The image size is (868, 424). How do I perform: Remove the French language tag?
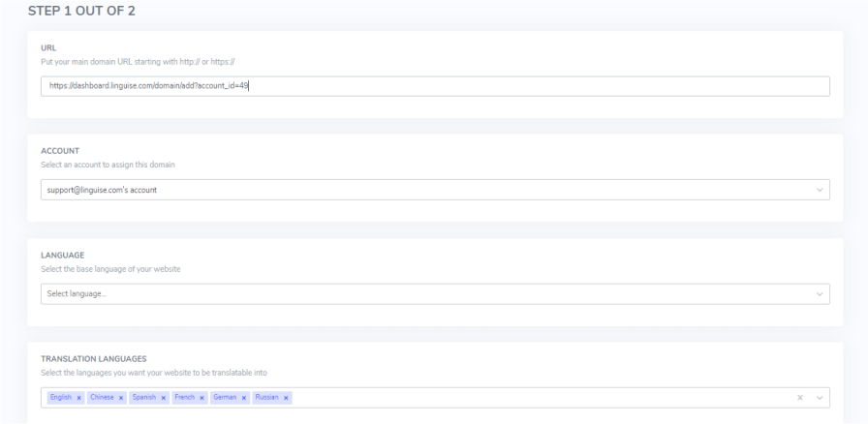click(x=201, y=398)
